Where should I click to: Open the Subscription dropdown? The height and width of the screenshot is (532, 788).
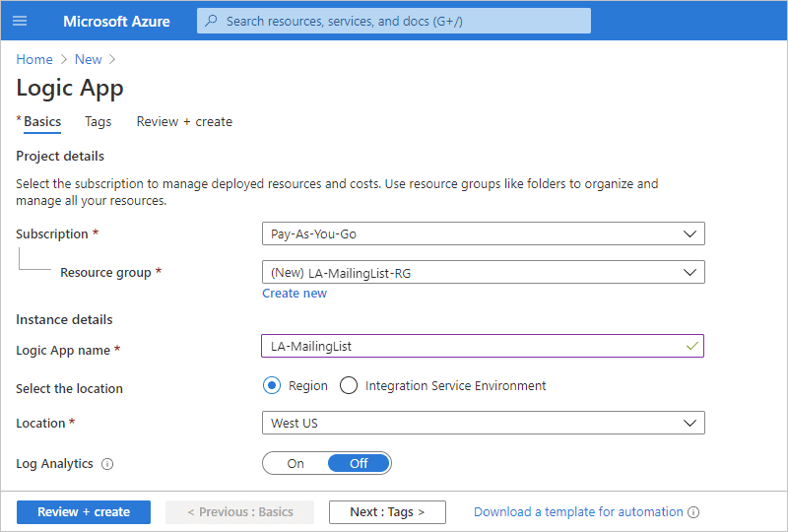484,233
